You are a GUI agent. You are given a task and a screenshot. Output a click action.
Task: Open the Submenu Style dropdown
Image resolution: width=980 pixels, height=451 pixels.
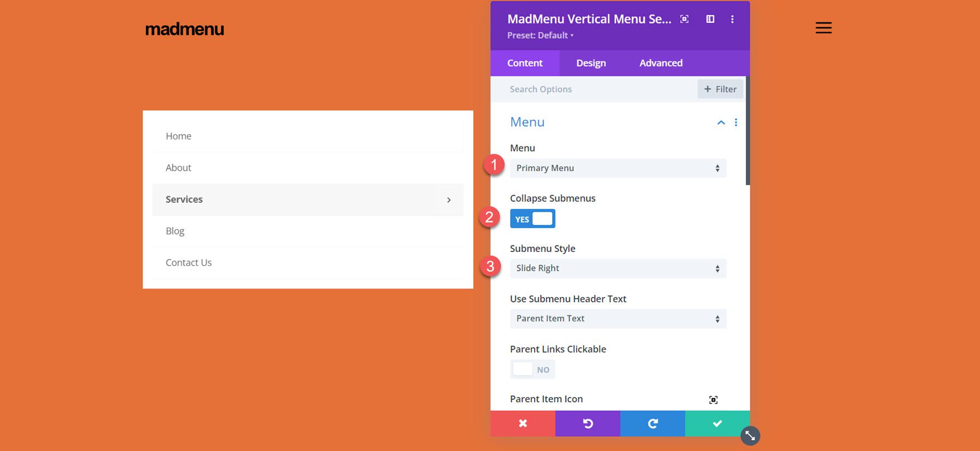(x=618, y=268)
